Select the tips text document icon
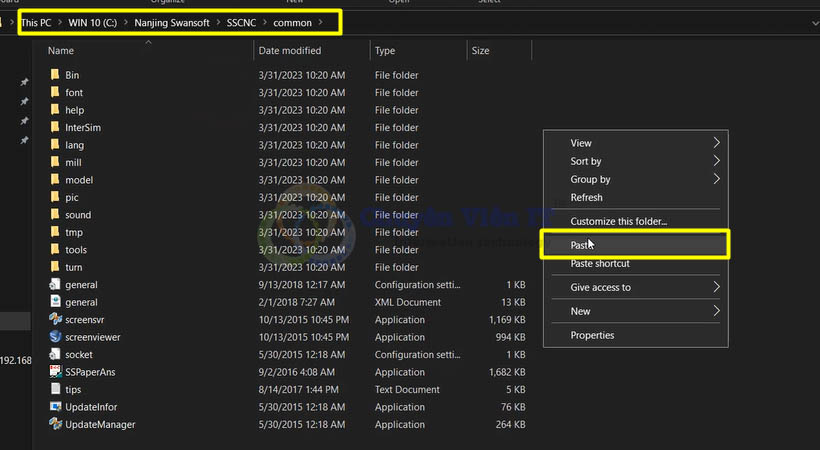Screen dimensions: 820x450 pos(55,389)
